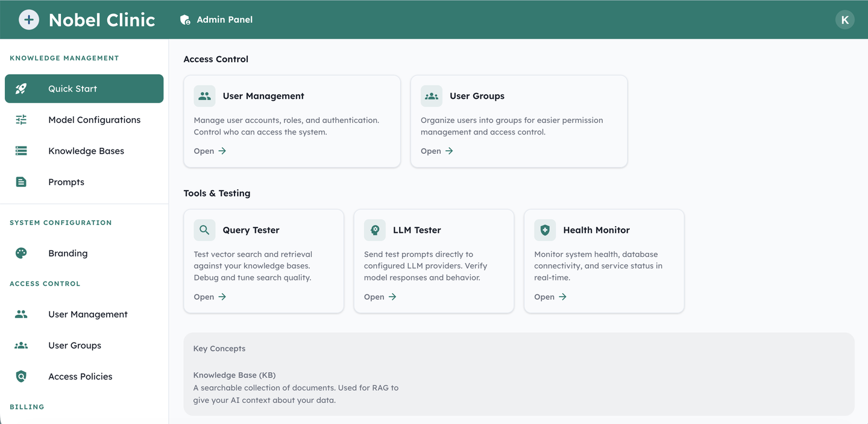Image resolution: width=868 pixels, height=424 pixels.
Task: Click the Branding palette icon
Action: point(21,253)
